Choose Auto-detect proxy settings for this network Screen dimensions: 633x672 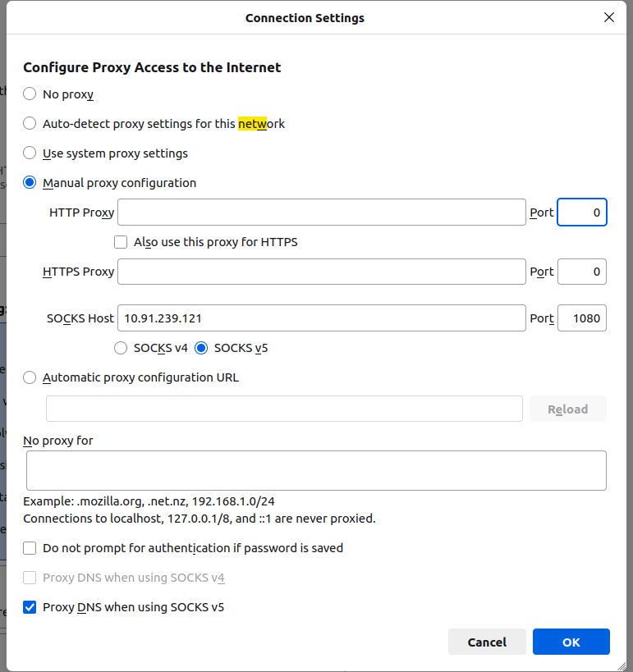[x=30, y=124]
